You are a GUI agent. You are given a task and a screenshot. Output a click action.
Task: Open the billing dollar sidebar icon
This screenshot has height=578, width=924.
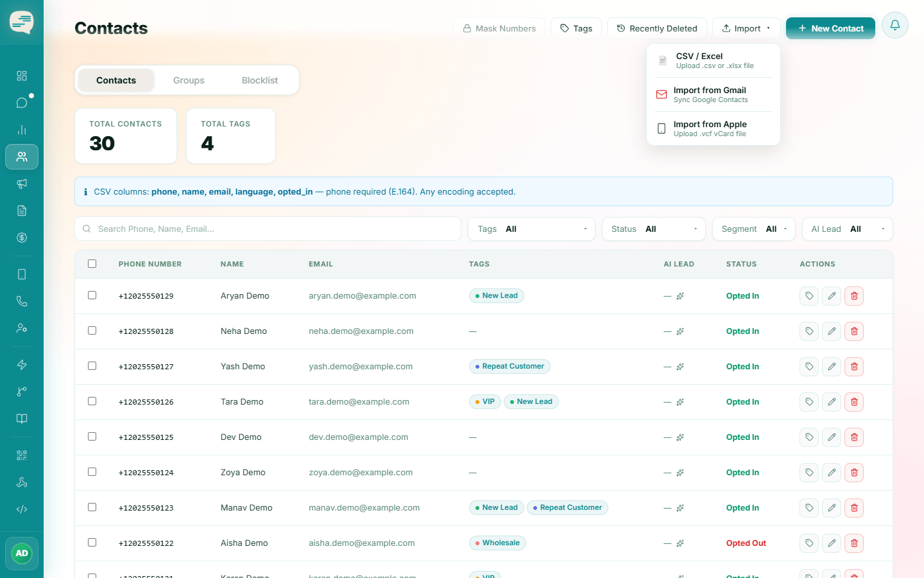pos(22,238)
